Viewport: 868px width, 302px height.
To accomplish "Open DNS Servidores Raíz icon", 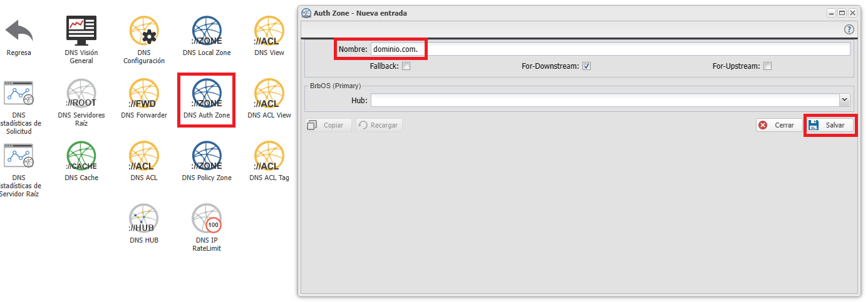I will click(x=81, y=94).
